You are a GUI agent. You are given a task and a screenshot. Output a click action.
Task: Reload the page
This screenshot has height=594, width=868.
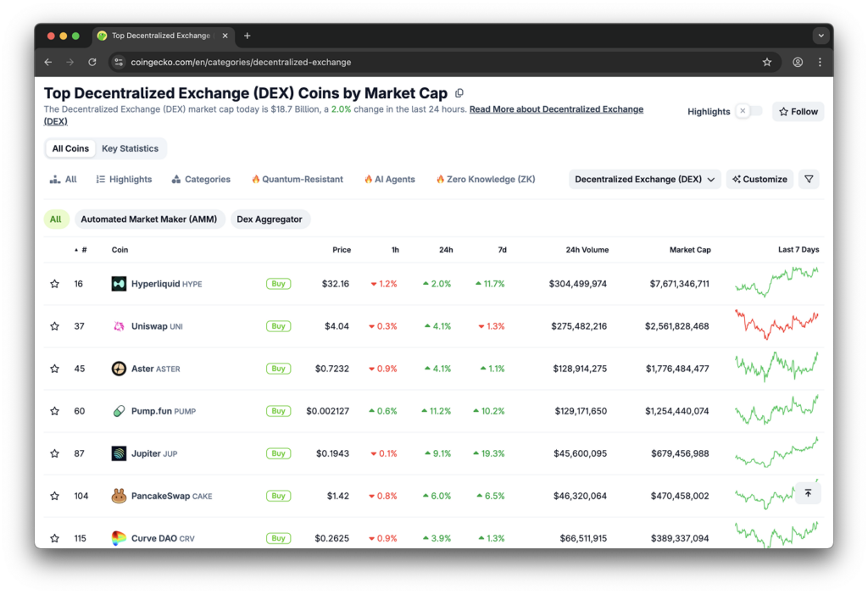[x=92, y=62]
